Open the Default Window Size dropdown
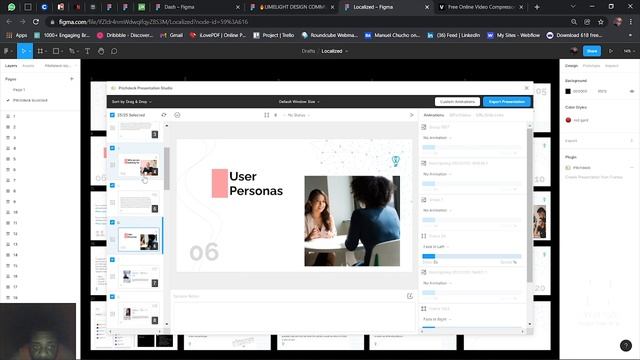Screen dimensions: 640x360 (299, 102)
